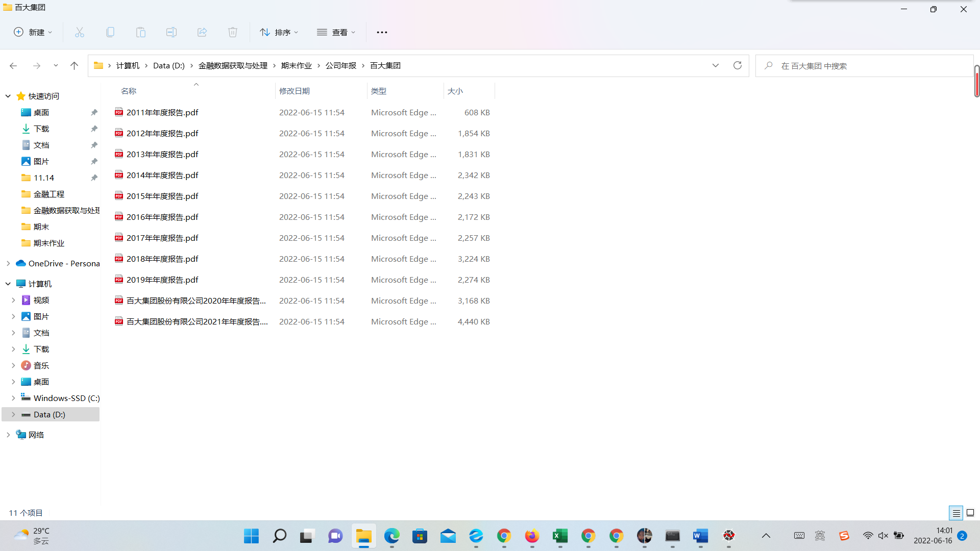Click the Delete trash can icon
This screenshot has width=980, height=551.
tap(233, 32)
